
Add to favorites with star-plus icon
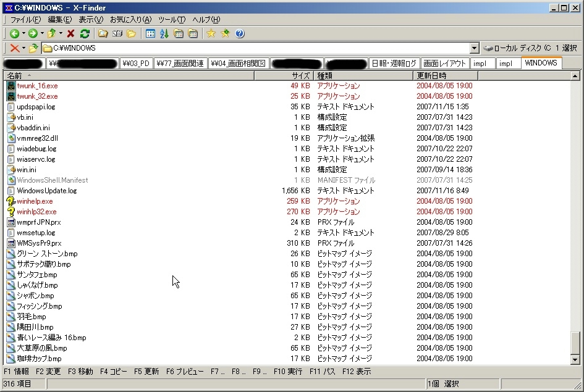pyautogui.click(x=225, y=34)
